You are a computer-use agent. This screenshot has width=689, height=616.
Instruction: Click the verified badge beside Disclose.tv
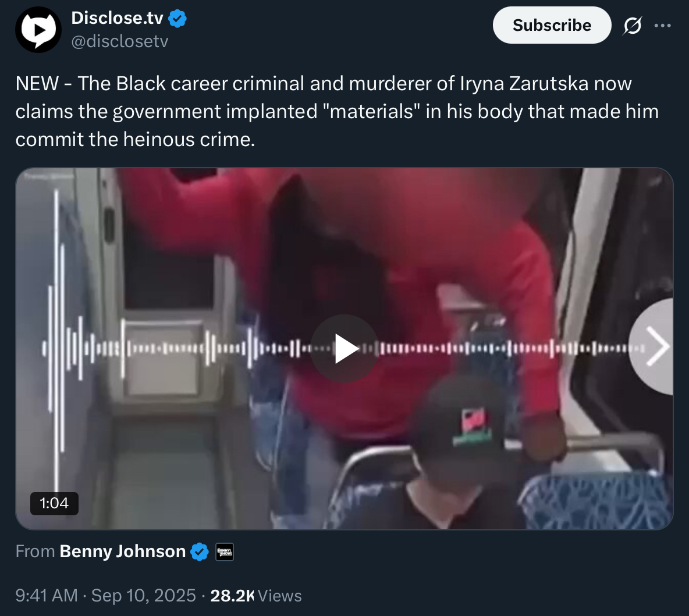click(x=177, y=19)
